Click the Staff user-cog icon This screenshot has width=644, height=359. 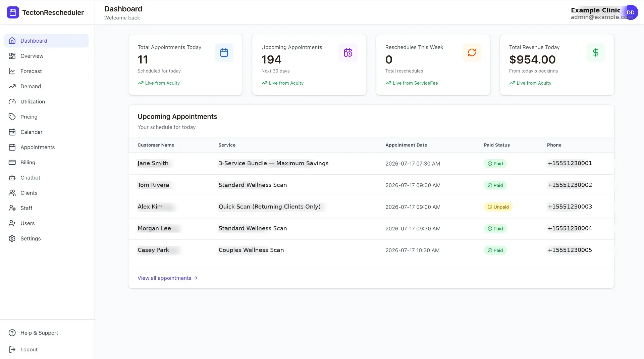tap(12, 208)
